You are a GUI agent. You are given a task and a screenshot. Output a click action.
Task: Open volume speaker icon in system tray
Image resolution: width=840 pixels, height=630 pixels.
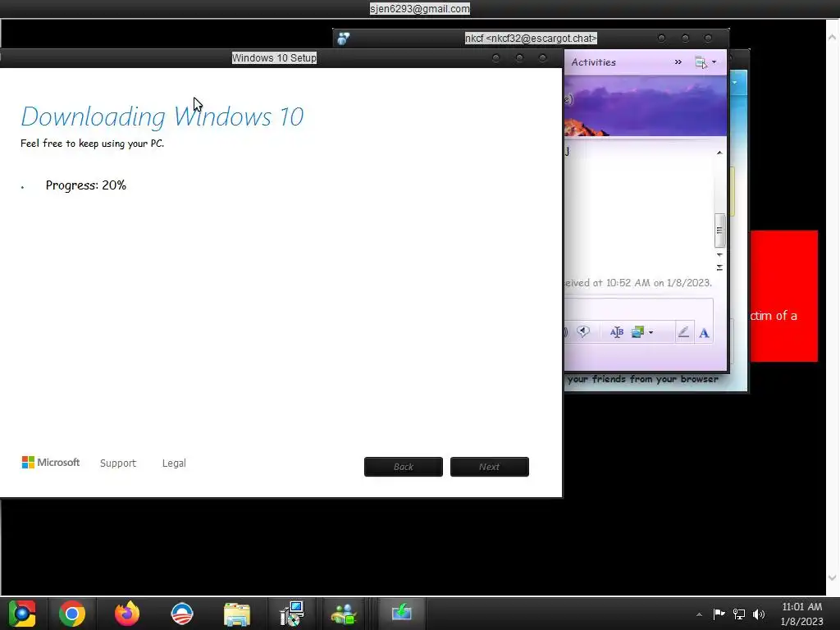759,614
